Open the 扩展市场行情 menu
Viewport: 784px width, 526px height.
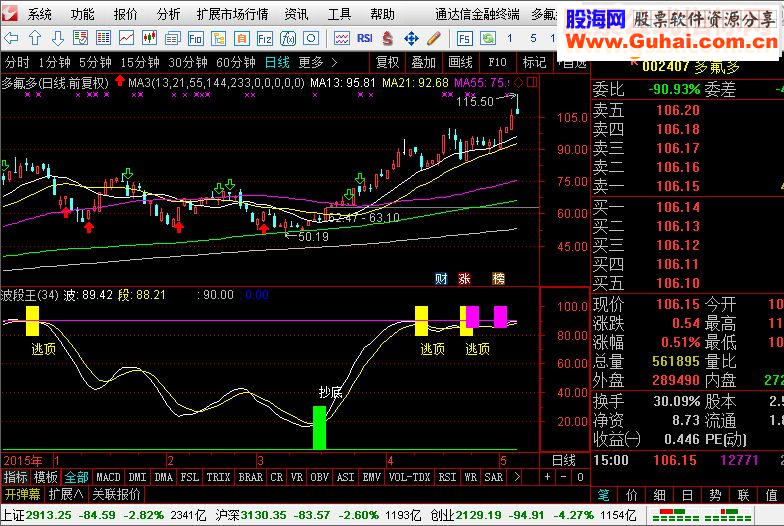[232, 14]
